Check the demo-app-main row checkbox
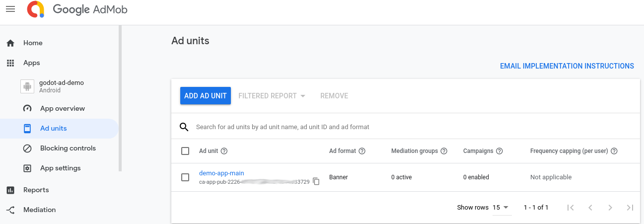This screenshot has width=644, height=224. click(x=185, y=177)
